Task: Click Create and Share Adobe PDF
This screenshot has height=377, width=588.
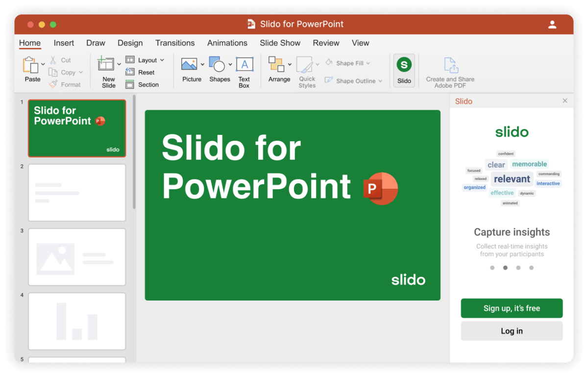Action: click(x=449, y=70)
